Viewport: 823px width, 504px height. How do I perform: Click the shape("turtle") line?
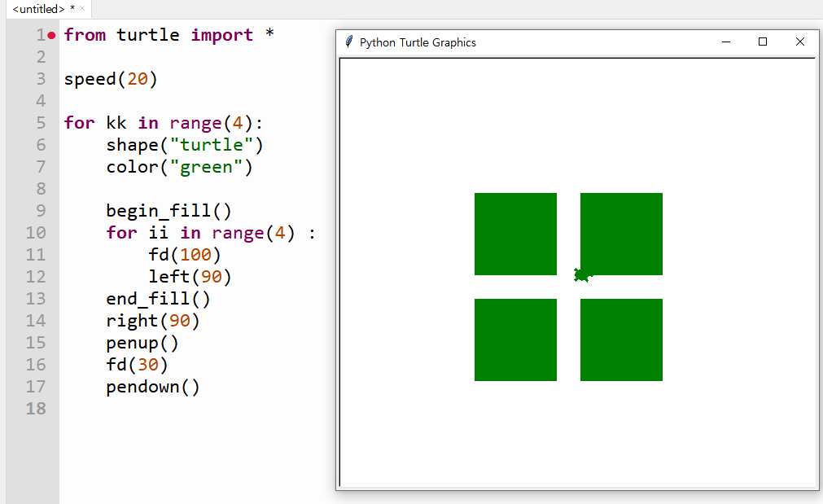184,145
